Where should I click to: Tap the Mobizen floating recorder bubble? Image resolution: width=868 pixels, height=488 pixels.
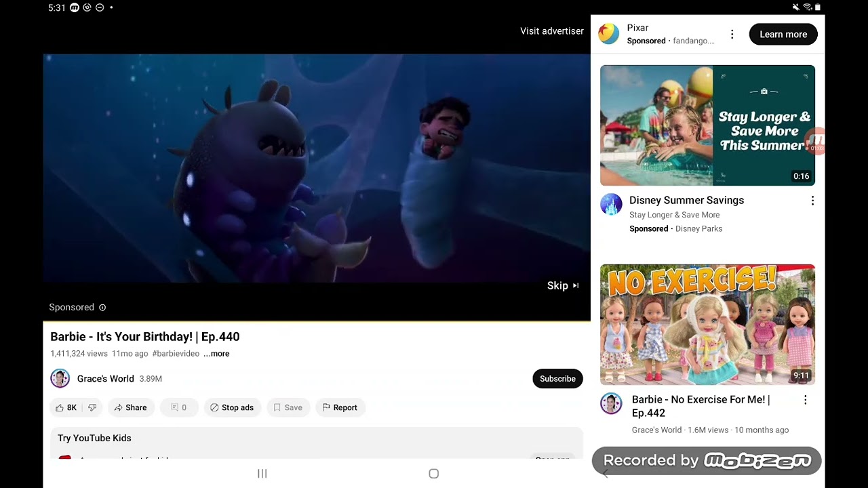point(816,142)
